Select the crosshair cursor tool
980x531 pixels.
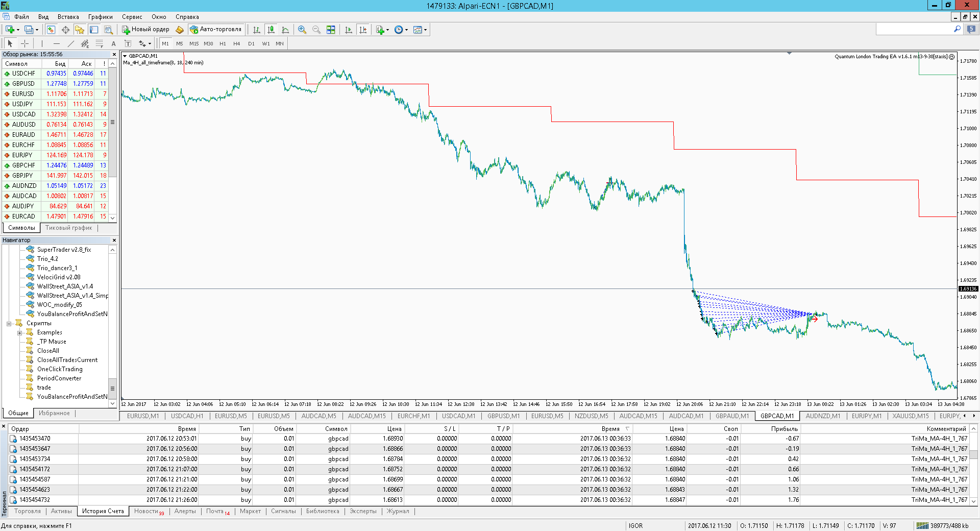click(24, 43)
